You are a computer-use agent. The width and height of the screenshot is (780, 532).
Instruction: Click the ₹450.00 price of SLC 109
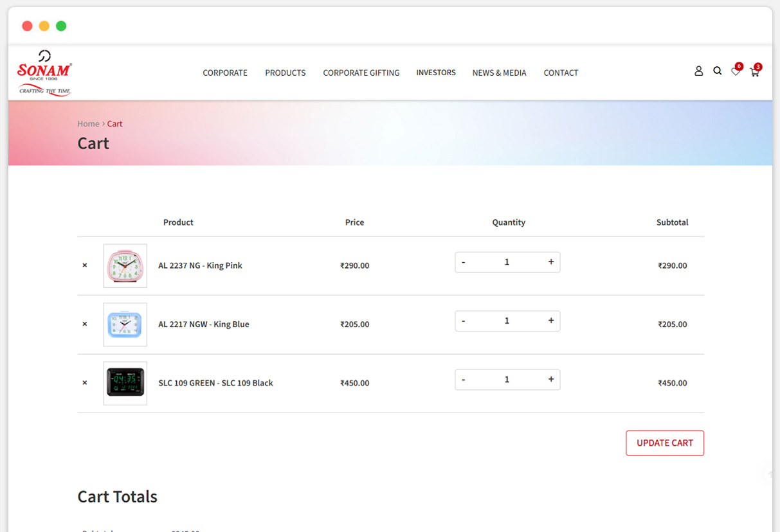(355, 383)
